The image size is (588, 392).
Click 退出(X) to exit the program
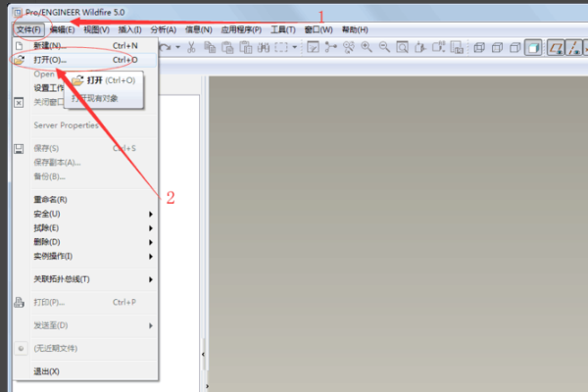click(x=47, y=371)
